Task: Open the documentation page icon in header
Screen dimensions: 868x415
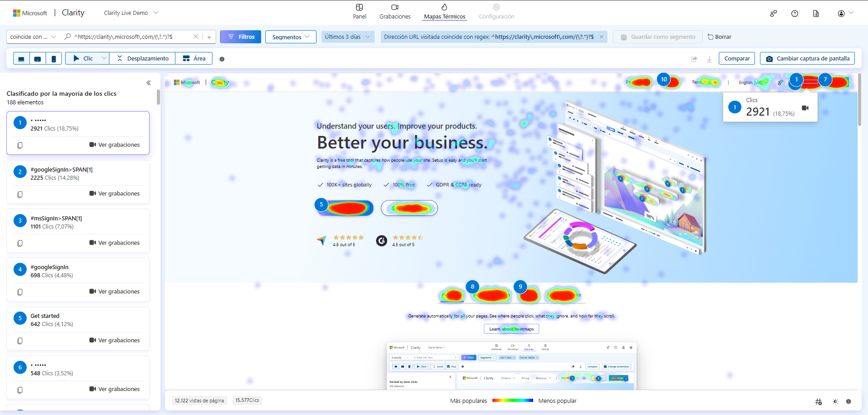Action: click(816, 14)
